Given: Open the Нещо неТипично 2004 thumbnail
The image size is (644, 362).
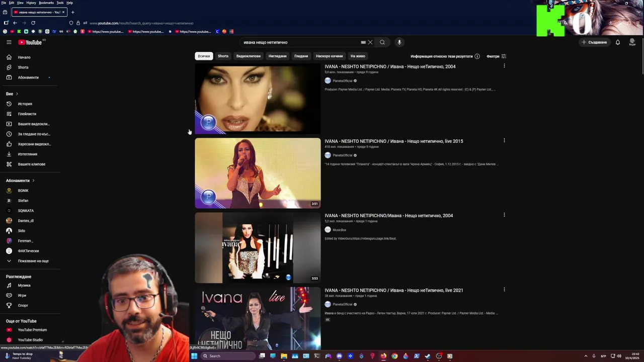Looking at the screenshot, I should coord(258,99).
